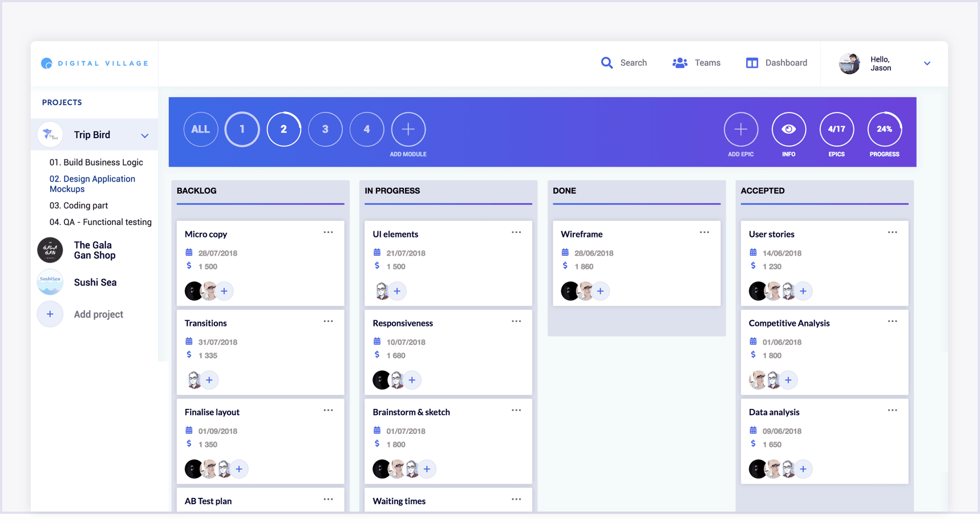Screen dimensions: 980x523
Task: Select The Gala Gan Shop project
Action: (x=95, y=250)
